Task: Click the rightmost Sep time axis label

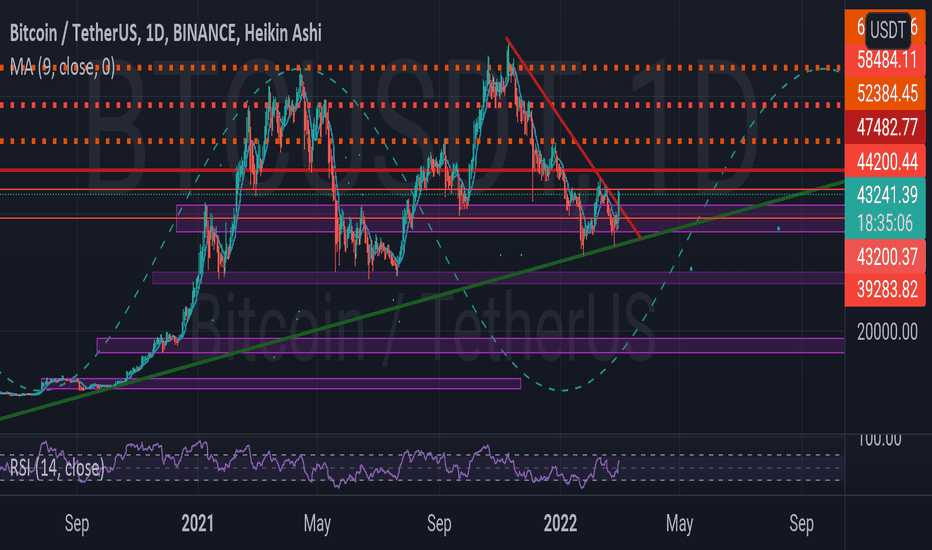Action: [x=801, y=524]
